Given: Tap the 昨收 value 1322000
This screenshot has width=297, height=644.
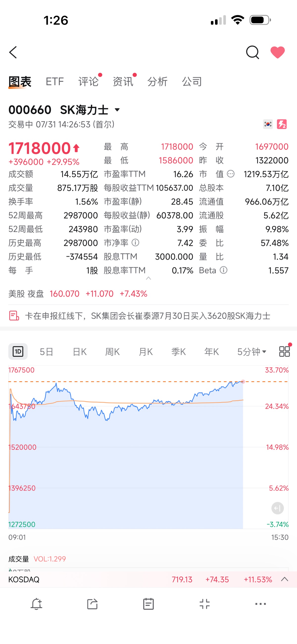Looking at the screenshot, I should pos(272,160).
